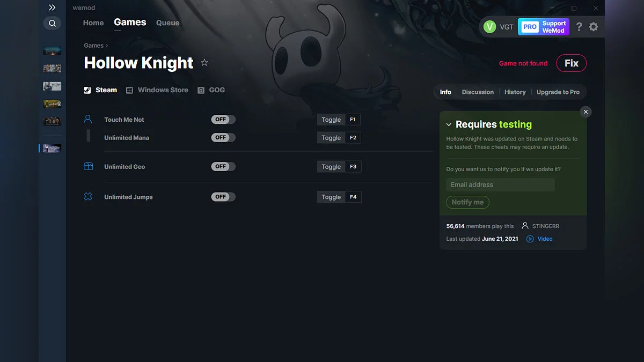Expand the collapsed sidebar with double arrows
Screen dimensions: 644x362
pyautogui.click(x=52, y=8)
